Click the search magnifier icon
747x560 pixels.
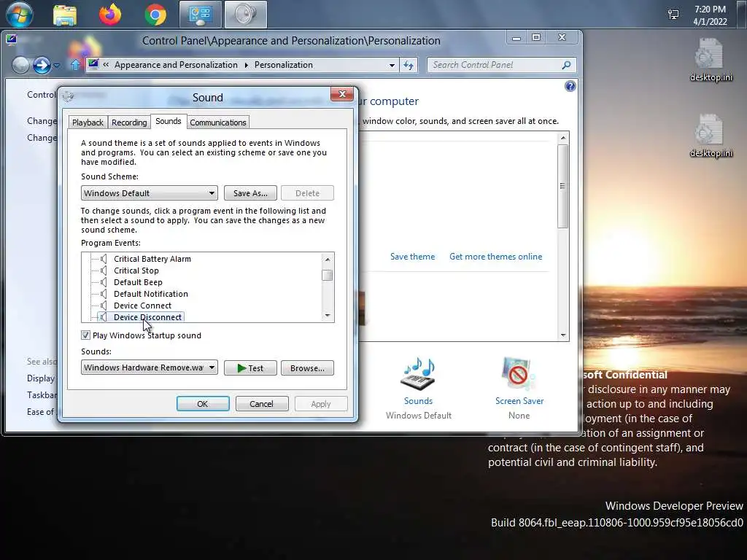click(x=566, y=65)
